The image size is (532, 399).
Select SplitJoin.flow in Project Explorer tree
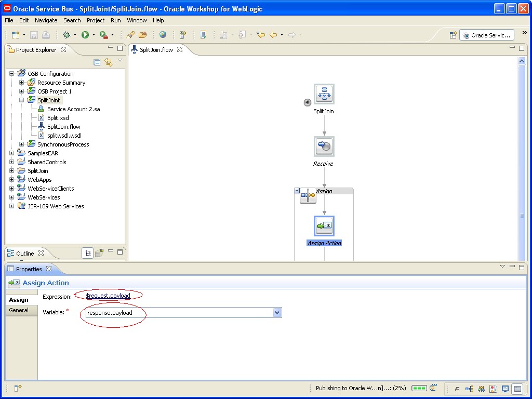coord(64,127)
